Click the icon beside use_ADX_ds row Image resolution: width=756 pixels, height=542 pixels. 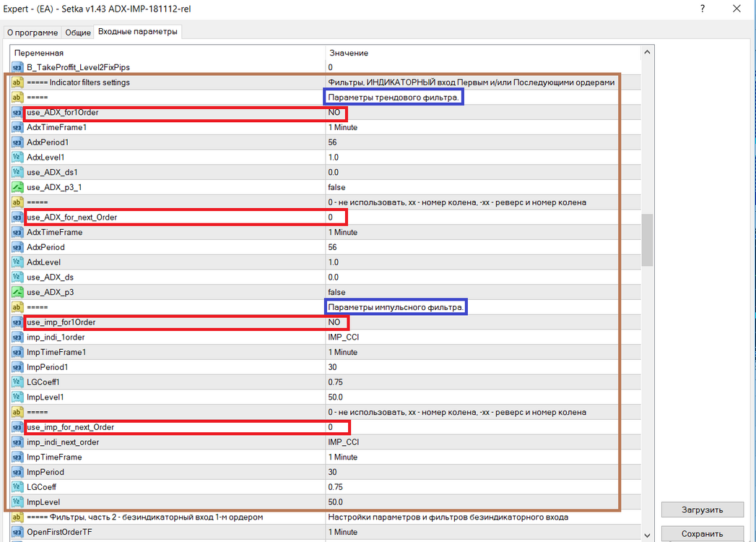[x=17, y=277]
